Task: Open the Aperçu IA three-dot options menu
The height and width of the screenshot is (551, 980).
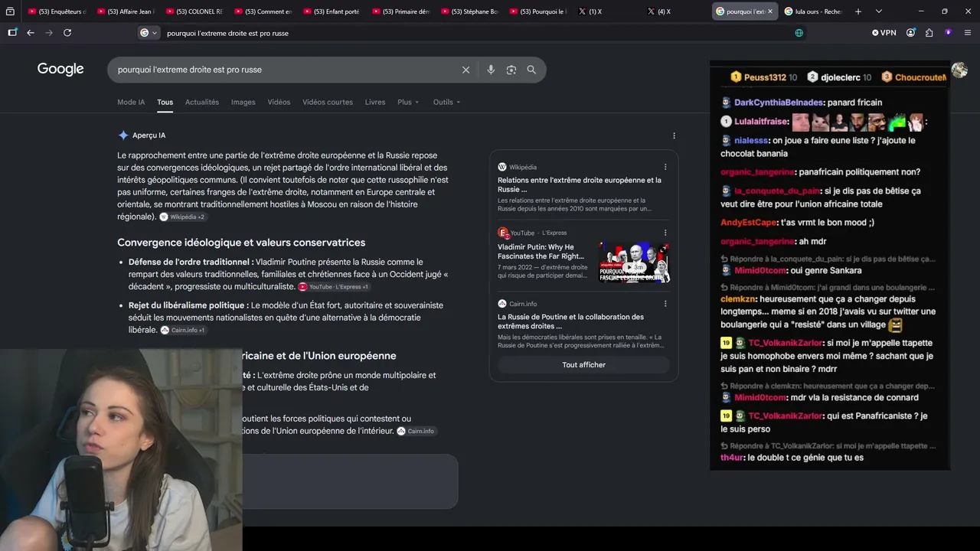Action: pos(674,135)
